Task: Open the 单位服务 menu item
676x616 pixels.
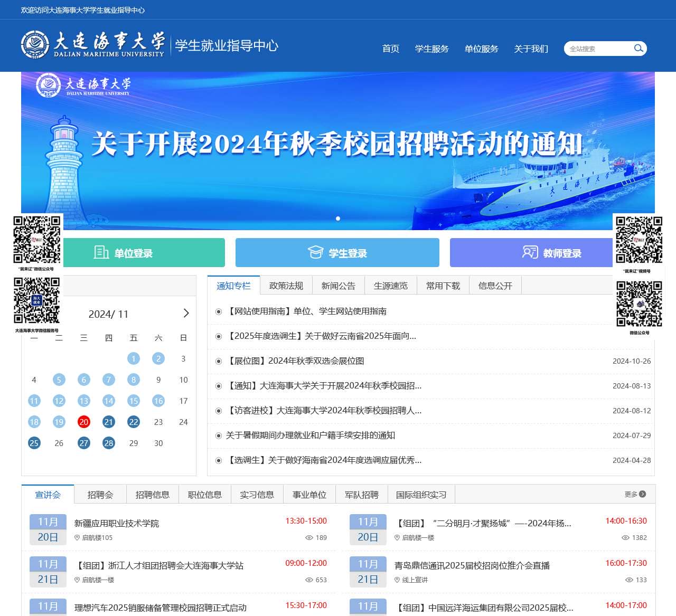Action: click(x=482, y=49)
